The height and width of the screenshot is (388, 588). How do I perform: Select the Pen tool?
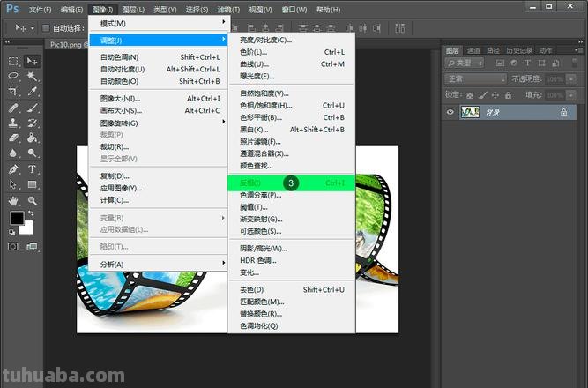click(13, 169)
